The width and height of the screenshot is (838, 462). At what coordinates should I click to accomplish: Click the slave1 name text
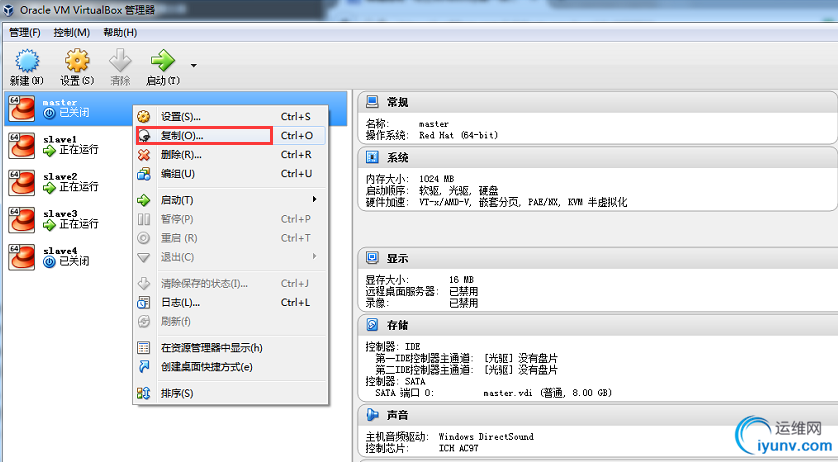click(x=60, y=140)
